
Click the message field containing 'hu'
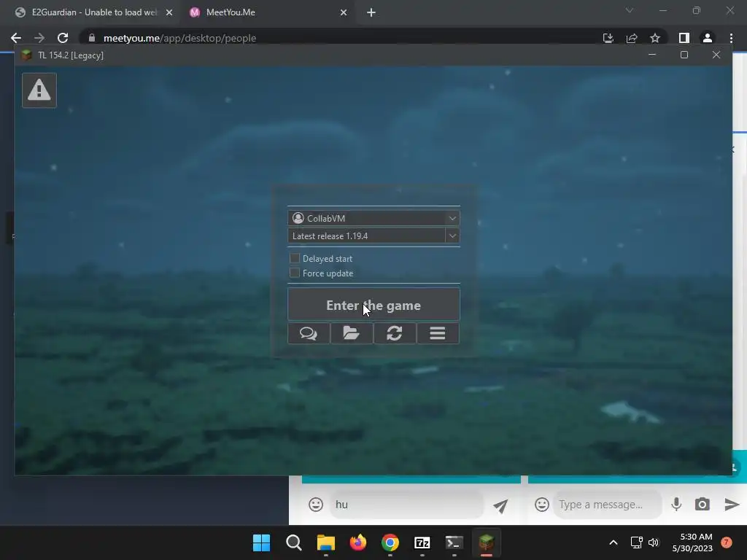pos(406,505)
